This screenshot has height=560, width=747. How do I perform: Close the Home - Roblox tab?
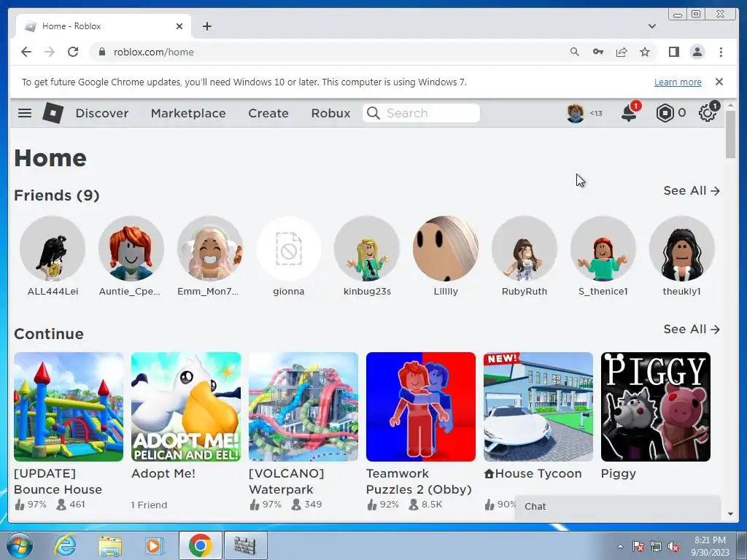point(179,26)
